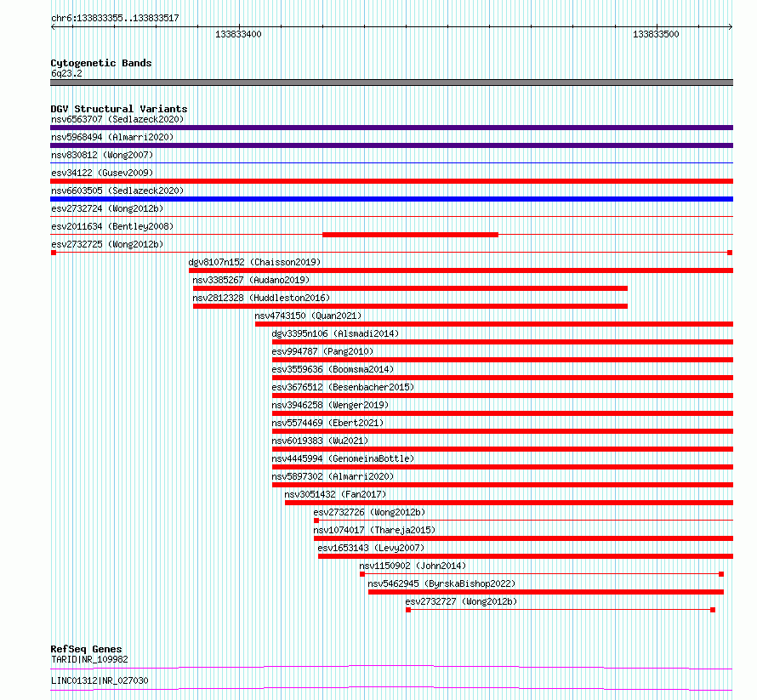This screenshot has height=700, width=757.
Task: Select the esv34122 (Gusev2009) variant label
Action: pos(101,173)
